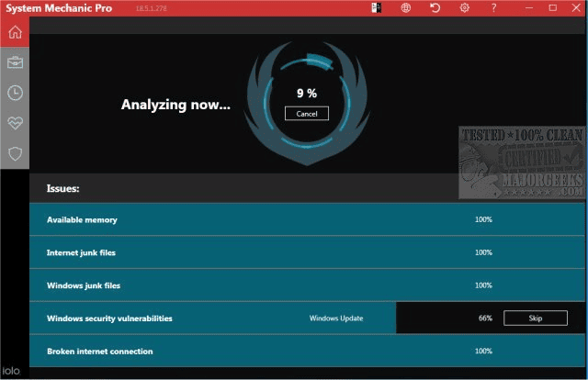
Task: Open the clock icon in sidebar
Action: (x=14, y=93)
